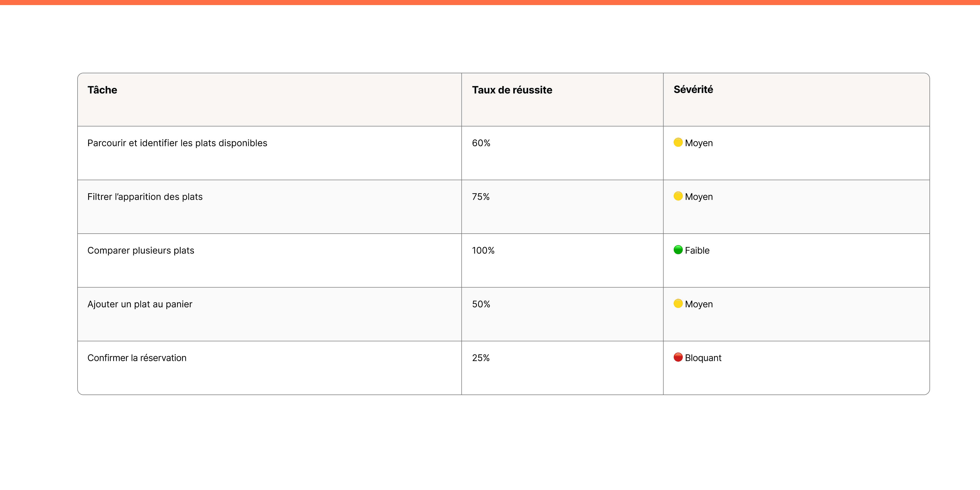Click the Bloquant severity label
The height and width of the screenshot is (490, 980).
(x=703, y=358)
